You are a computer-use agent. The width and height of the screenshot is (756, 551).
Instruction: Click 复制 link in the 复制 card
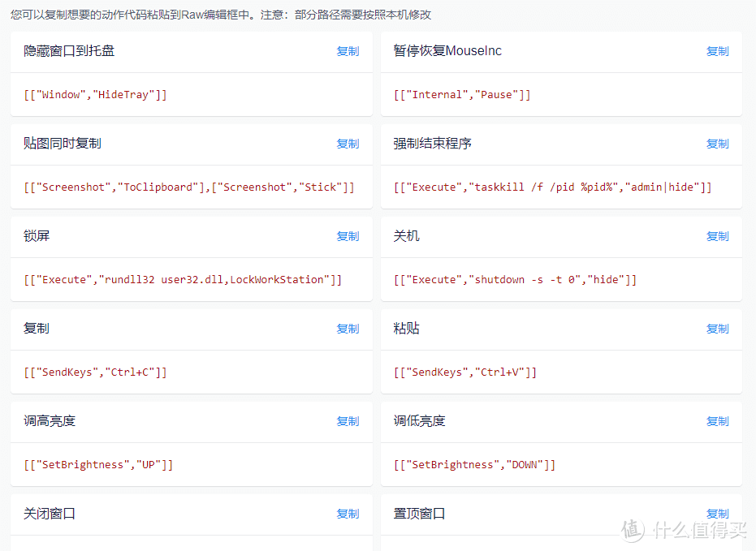[x=348, y=329]
